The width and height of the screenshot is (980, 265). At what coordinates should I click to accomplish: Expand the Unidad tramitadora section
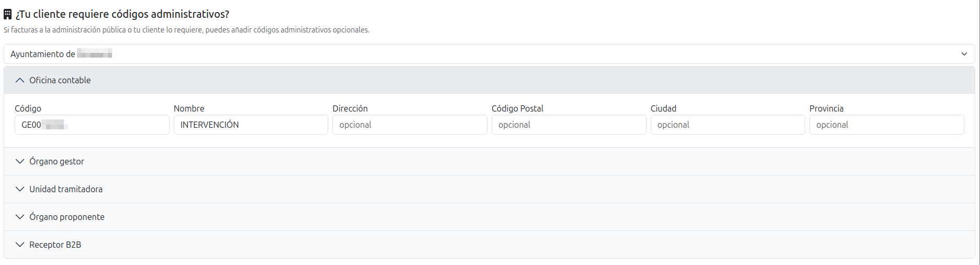pos(66,189)
